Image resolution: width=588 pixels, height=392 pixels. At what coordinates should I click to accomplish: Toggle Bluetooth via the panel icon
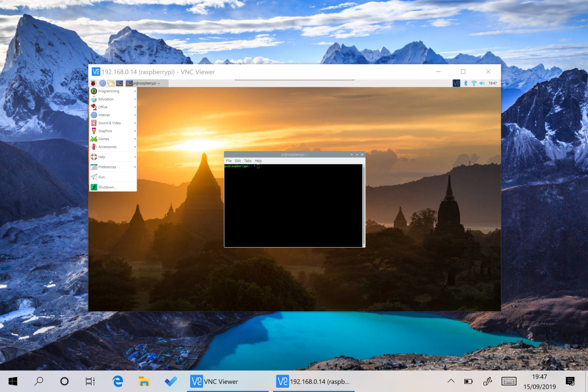coord(465,83)
